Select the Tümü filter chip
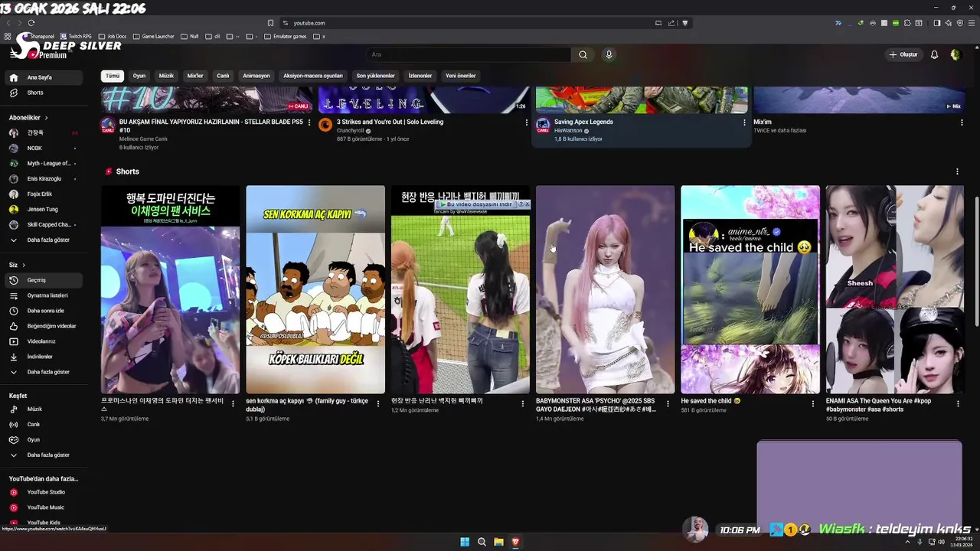This screenshot has height=551, width=980. [113, 76]
